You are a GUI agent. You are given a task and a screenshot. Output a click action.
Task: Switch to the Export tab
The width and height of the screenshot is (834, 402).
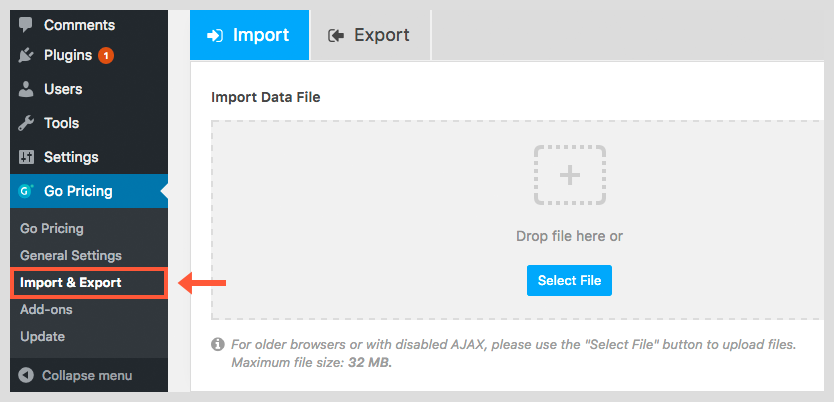click(x=370, y=35)
